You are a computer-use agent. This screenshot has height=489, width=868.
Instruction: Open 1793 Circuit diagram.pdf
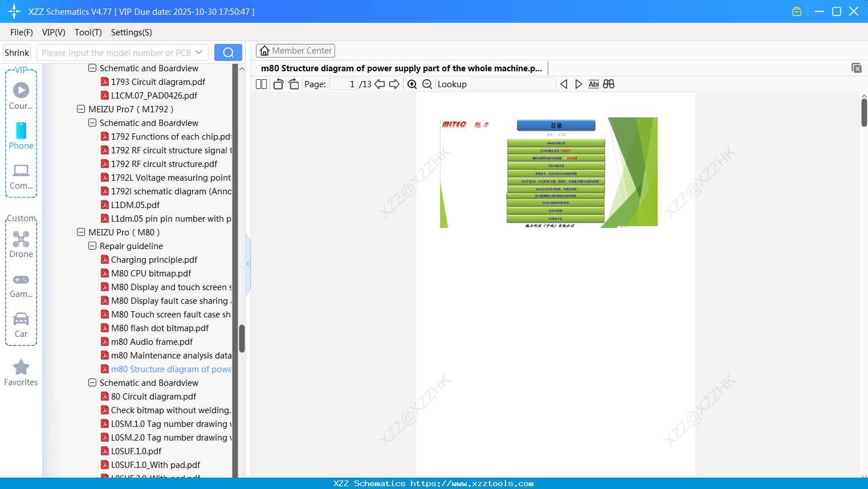(x=158, y=81)
